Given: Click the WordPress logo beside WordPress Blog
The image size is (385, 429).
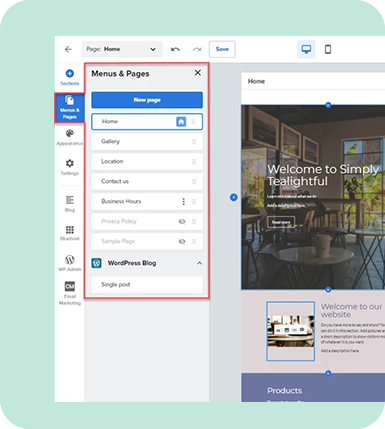Looking at the screenshot, I should click(97, 263).
